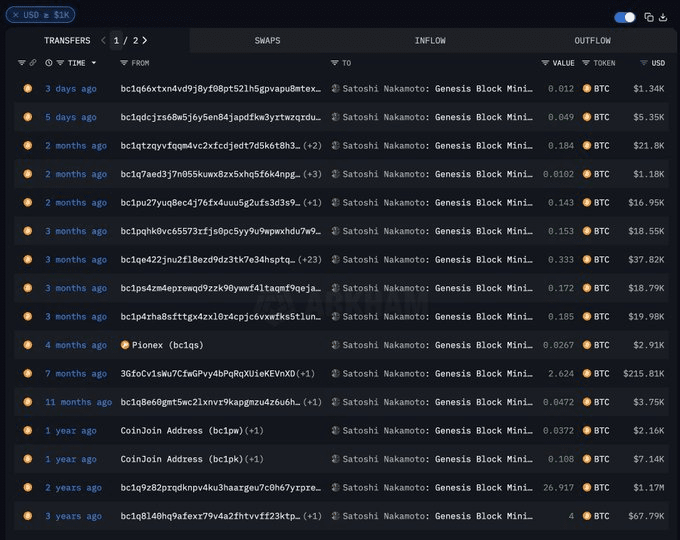The width and height of the screenshot is (680, 540).
Task: Toggle the blue switch at top right
Action: click(625, 17)
